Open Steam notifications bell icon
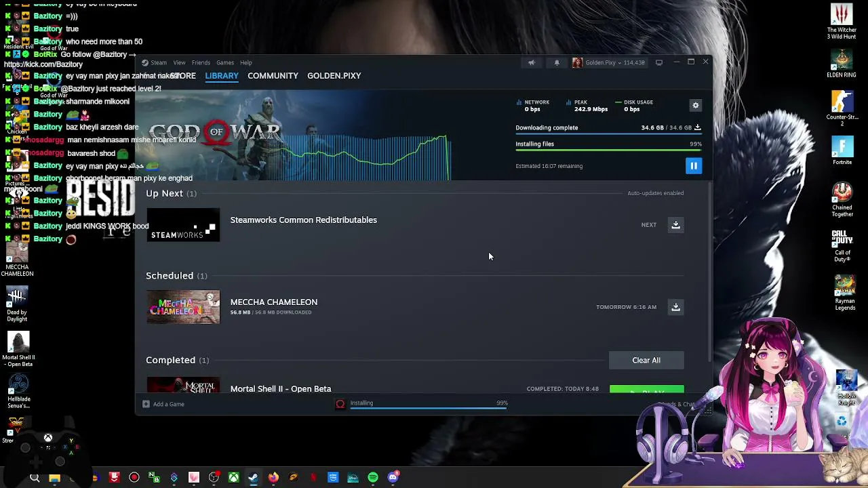868x488 pixels. [557, 62]
